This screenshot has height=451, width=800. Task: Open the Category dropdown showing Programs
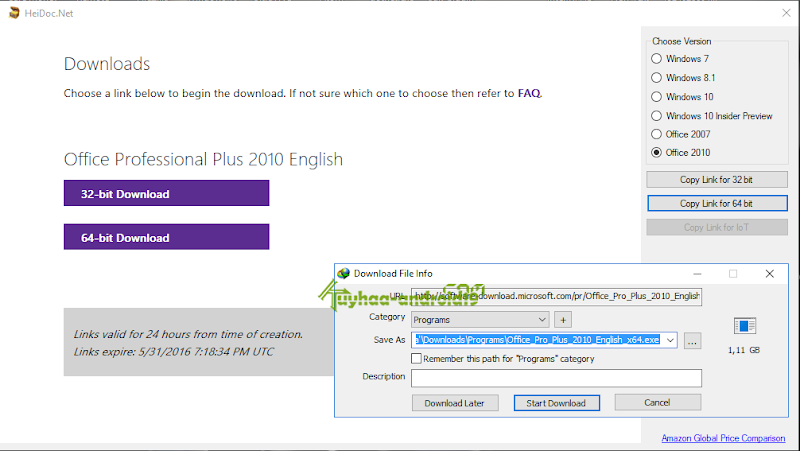pos(480,320)
